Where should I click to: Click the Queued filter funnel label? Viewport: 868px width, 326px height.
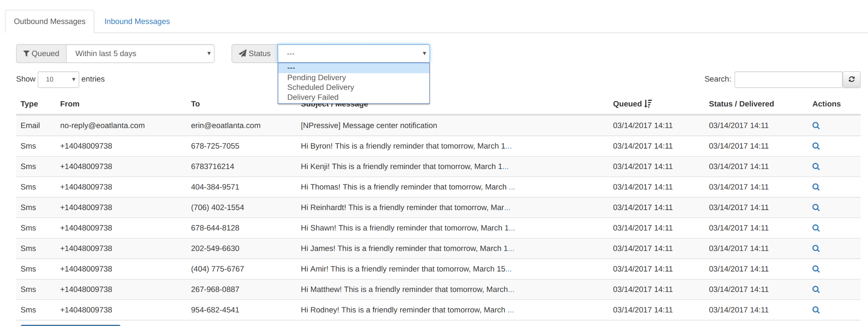tap(41, 54)
